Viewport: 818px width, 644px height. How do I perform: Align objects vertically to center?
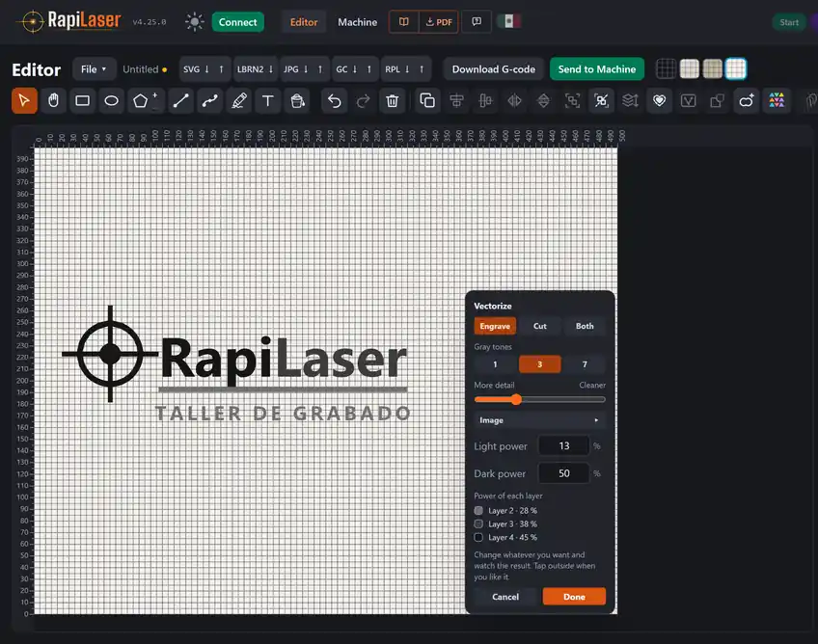click(485, 100)
